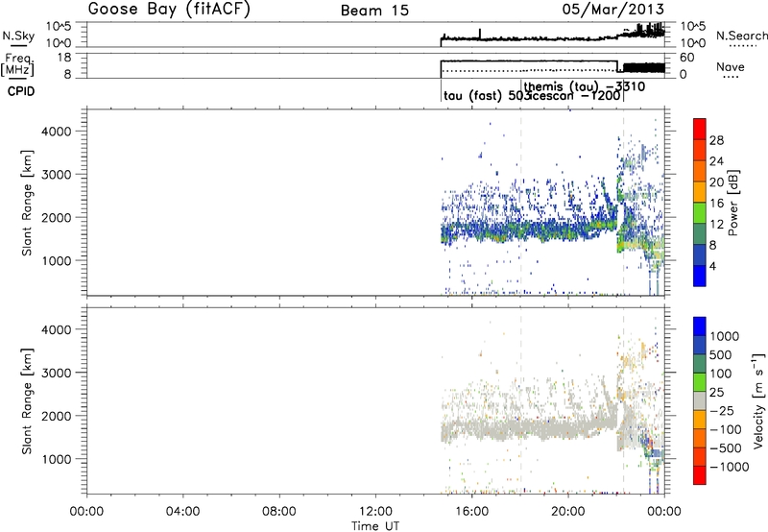The width and height of the screenshot is (768, 532).
Task: Click the 'N.Search' legend label
Action: coord(741,36)
